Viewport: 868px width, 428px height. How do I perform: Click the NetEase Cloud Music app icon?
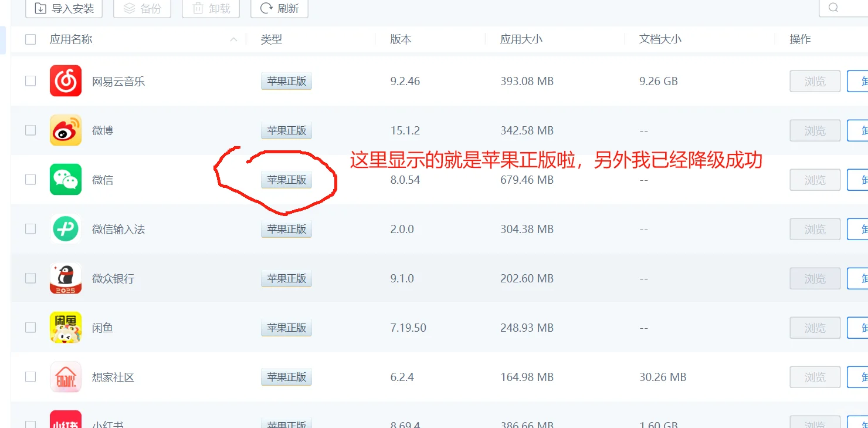click(65, 80)
